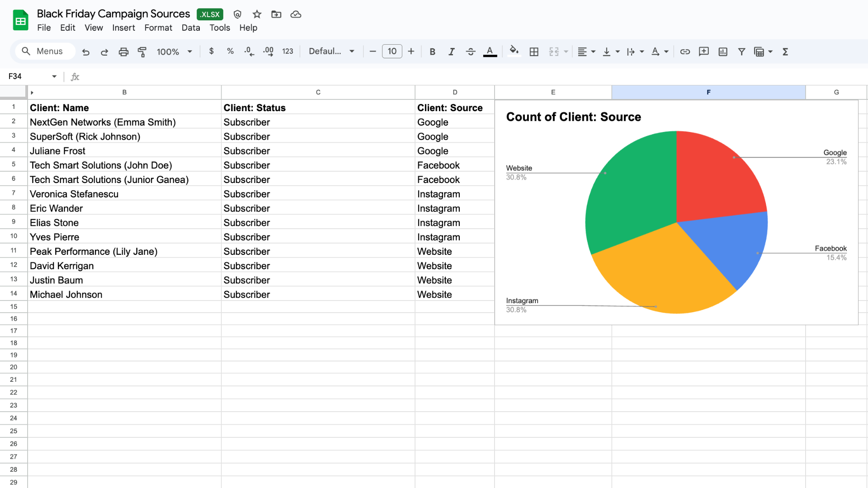Create a filter
The image size is (868, 488).
[741, 52]
